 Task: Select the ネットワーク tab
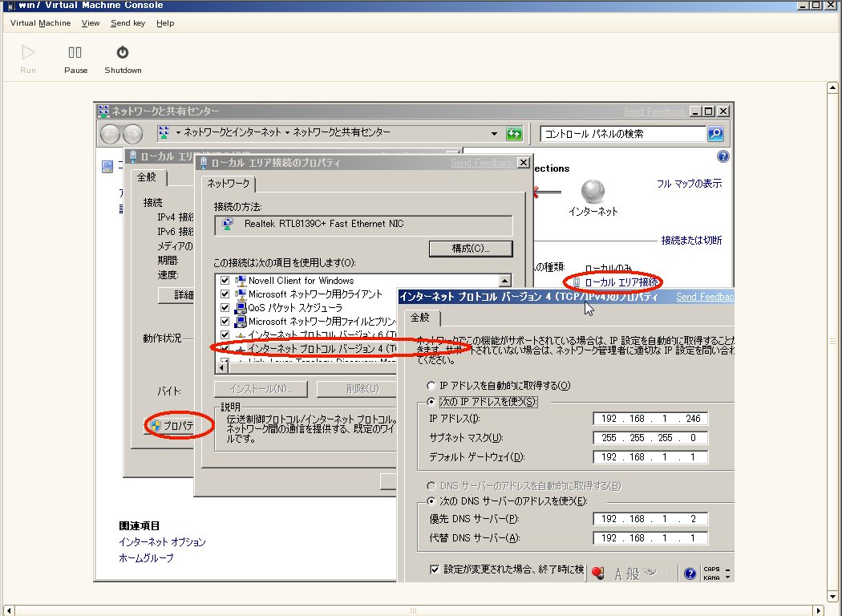229,184
